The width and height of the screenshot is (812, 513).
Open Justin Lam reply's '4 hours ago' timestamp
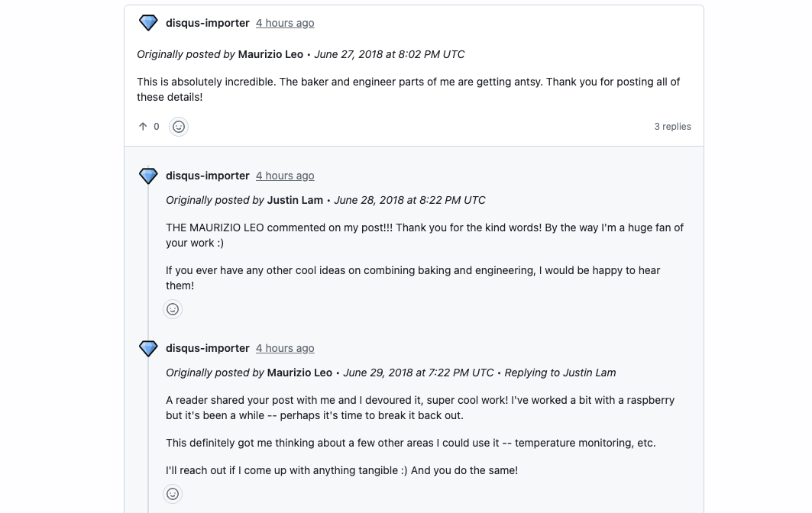(285, 176)
